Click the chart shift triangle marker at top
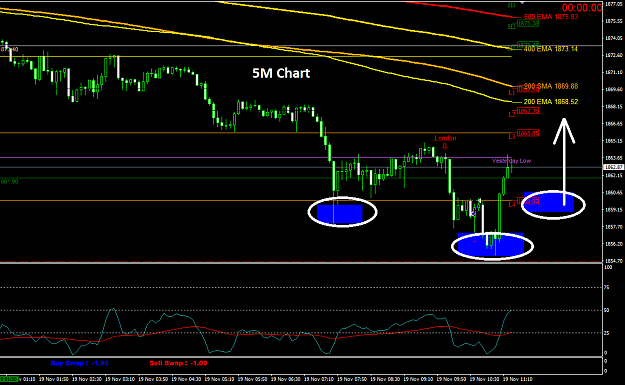Viewport: 625px width, 385px height. 522,3
